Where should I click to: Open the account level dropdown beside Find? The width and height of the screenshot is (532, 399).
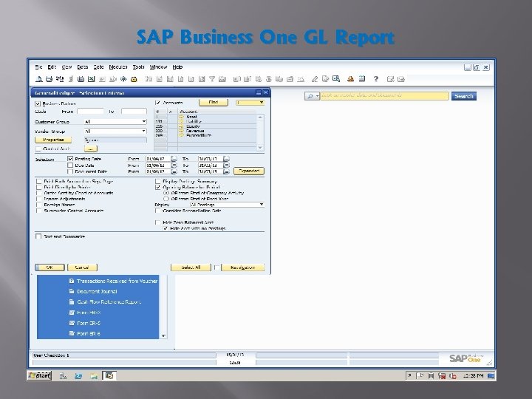click(250, 103)
